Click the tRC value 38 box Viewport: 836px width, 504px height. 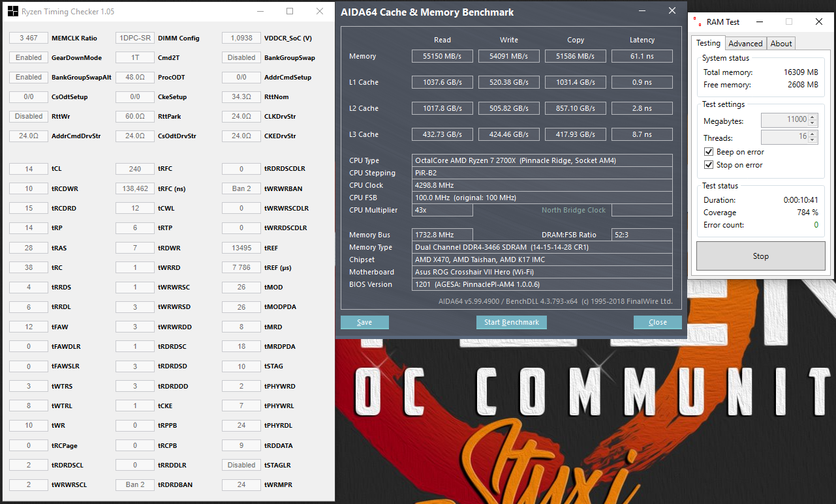point(29,267)
